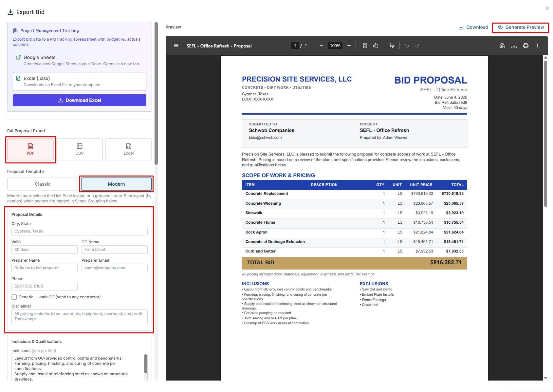The height and width of the screenshot is (392, 553).
Task: Save PDF to Google Drive icon
Action: 502,46
